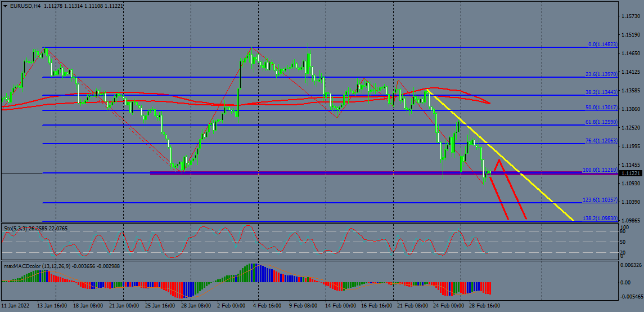Click the 21 Jan 00:00 time label
Image resolution: width=644 pixels, height=312 pixels.
[x=123, y=306]
